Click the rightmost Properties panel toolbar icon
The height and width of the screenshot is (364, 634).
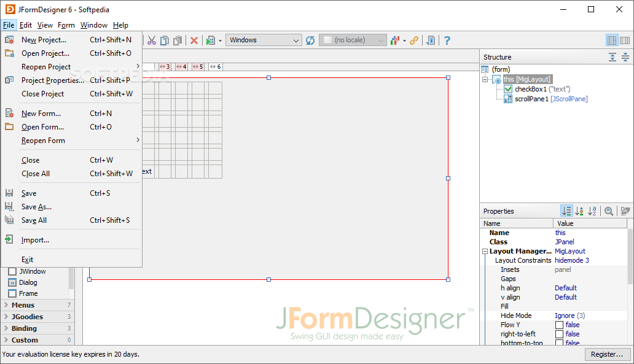tap(625, 211)
